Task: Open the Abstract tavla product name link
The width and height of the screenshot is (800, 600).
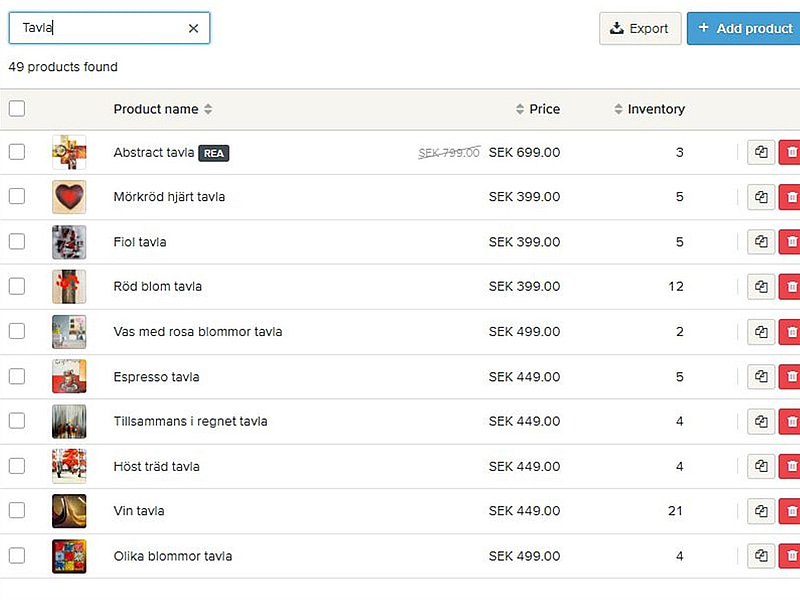Action: tap(153, 152)
